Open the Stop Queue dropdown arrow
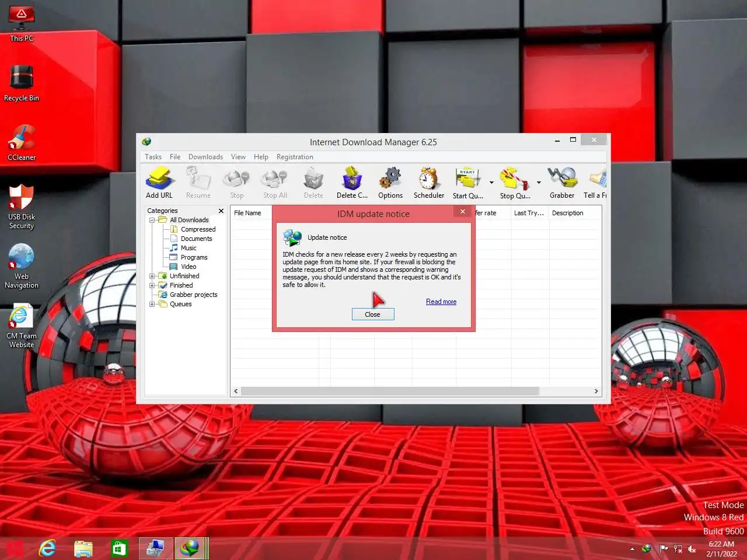The height and width of the screenshot is (560, 747). tap(539, 183)
